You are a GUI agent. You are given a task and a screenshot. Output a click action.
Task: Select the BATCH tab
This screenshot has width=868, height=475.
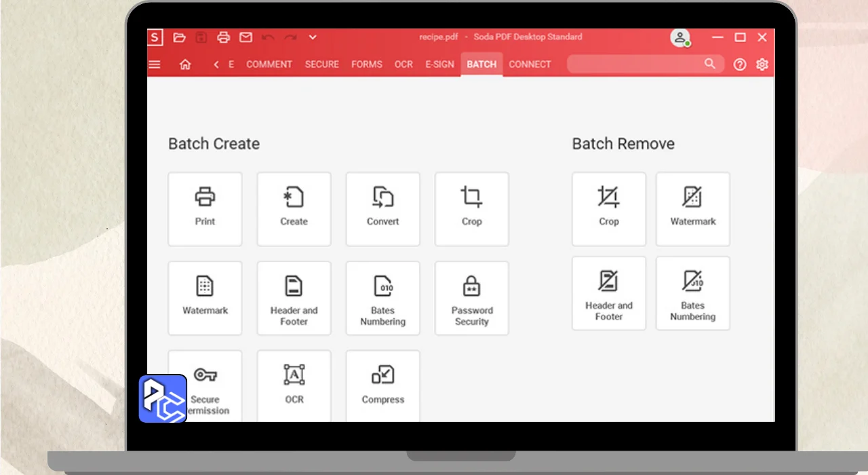(x=482, y=64)
